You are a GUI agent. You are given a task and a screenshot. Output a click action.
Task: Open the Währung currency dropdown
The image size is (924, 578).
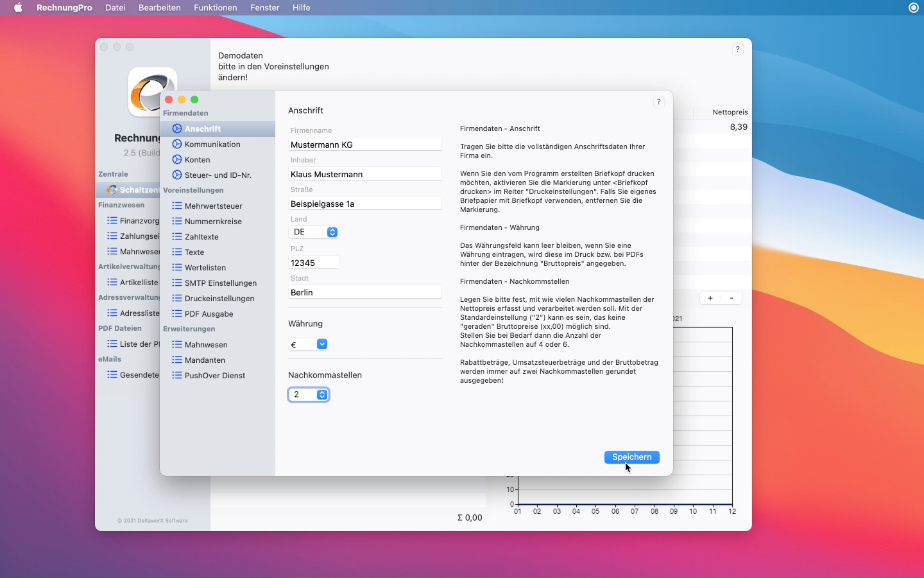(x=322, y=344)
